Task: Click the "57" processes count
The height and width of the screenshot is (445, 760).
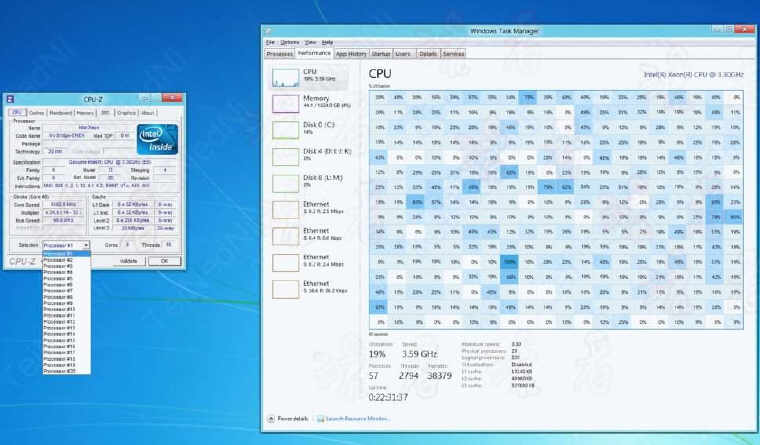Action: tap(373, 376)
